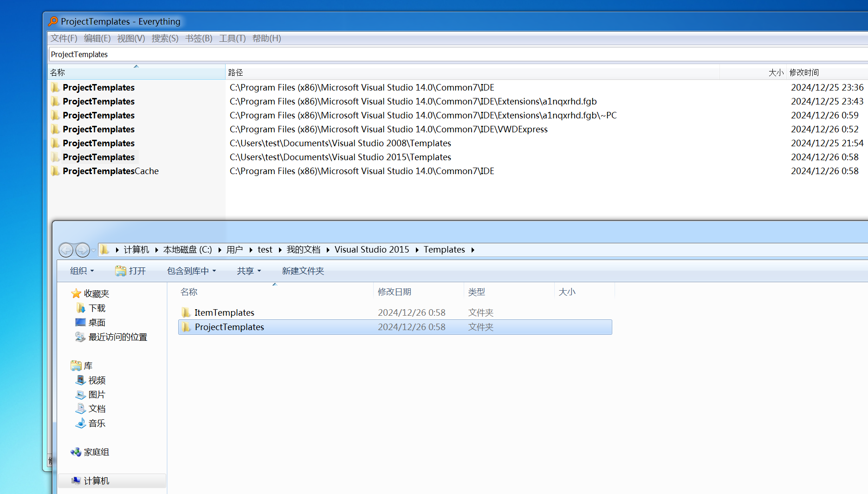Open the 包含到库中 dropdown
This screenshot has width=868, height=494.
[x=192, y=271]
